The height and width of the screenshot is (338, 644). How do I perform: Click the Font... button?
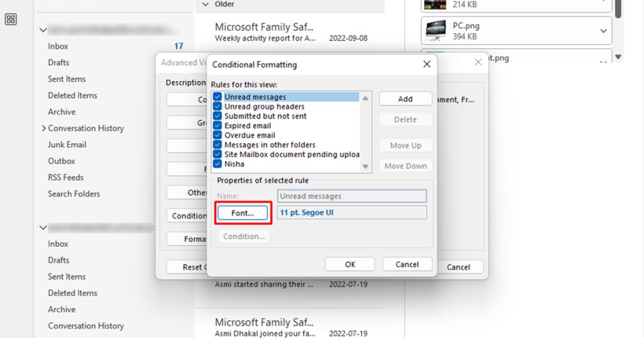pos(243,213)
